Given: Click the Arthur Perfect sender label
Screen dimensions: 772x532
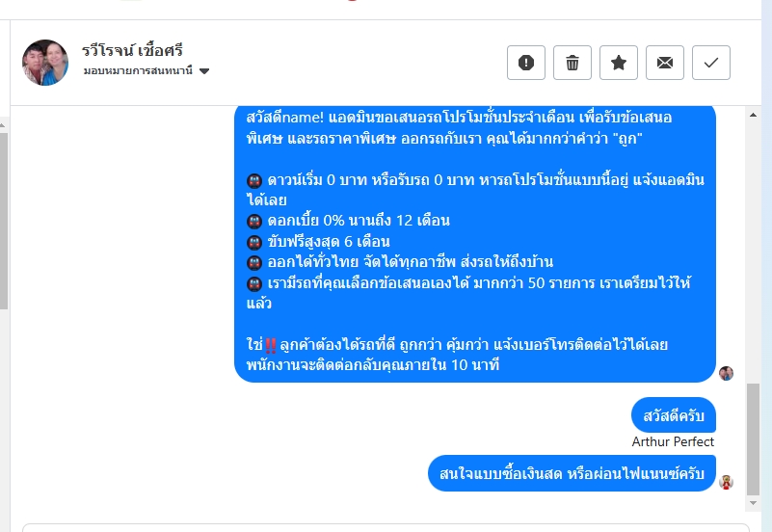Looking at the screenshot, I should point(673,441).
